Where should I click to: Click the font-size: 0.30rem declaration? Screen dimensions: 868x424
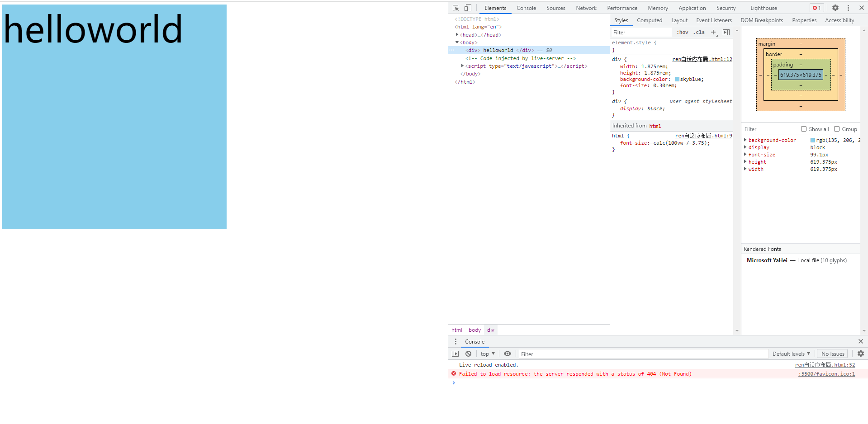click(x=648, y=85)
